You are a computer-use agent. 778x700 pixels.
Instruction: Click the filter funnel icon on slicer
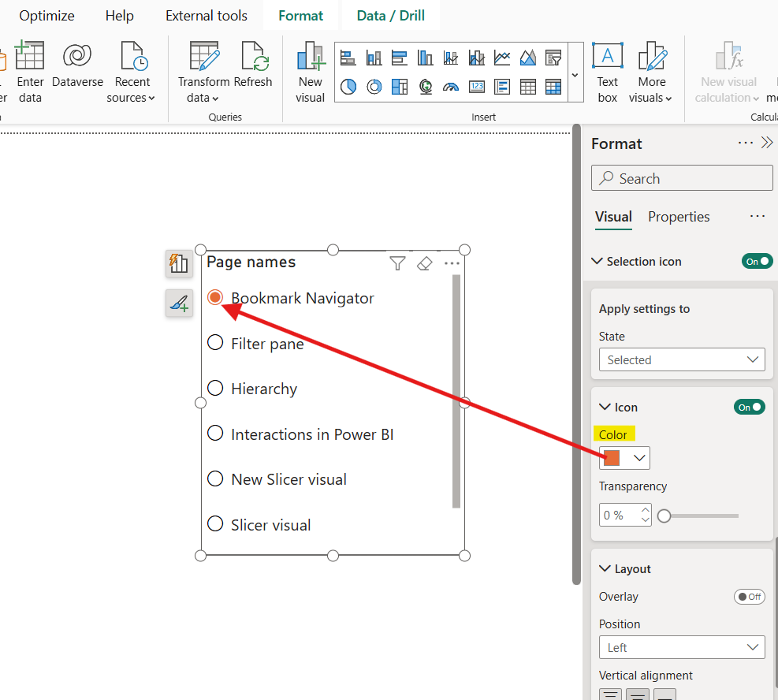tap(398, 263)
